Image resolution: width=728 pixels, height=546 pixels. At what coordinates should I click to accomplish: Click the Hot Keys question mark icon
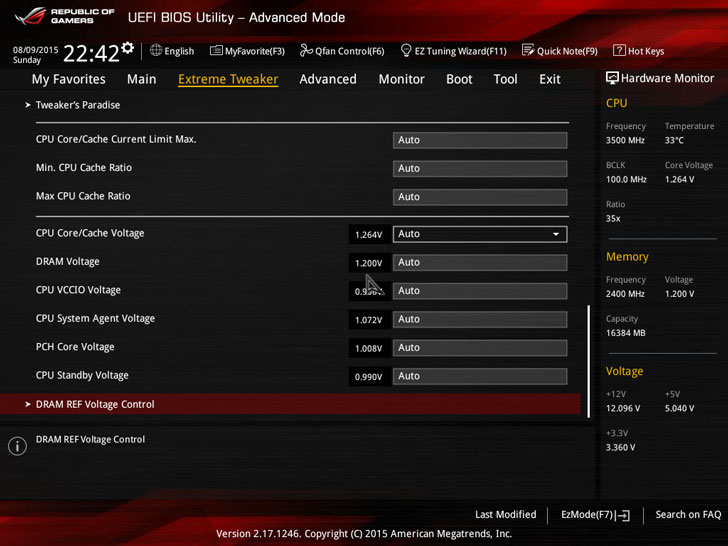[x=619, y=50]
